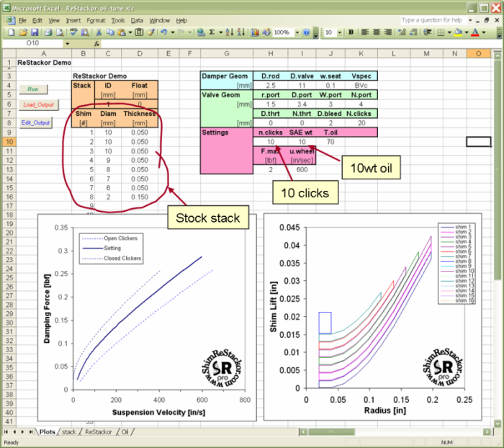The height and width of the screenshot is (448, 504).
Task: Go to next sheet tab arrow
Action: [x=22, y=432]
